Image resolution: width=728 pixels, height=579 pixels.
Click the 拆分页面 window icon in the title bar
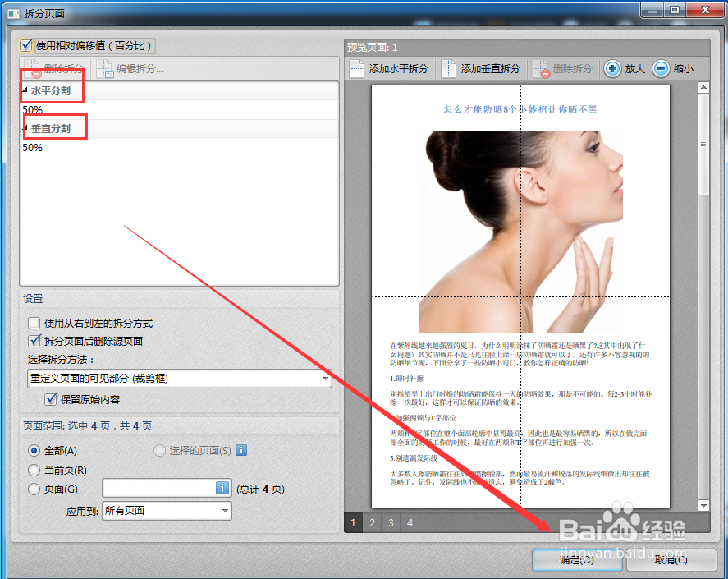pos(14,13)
